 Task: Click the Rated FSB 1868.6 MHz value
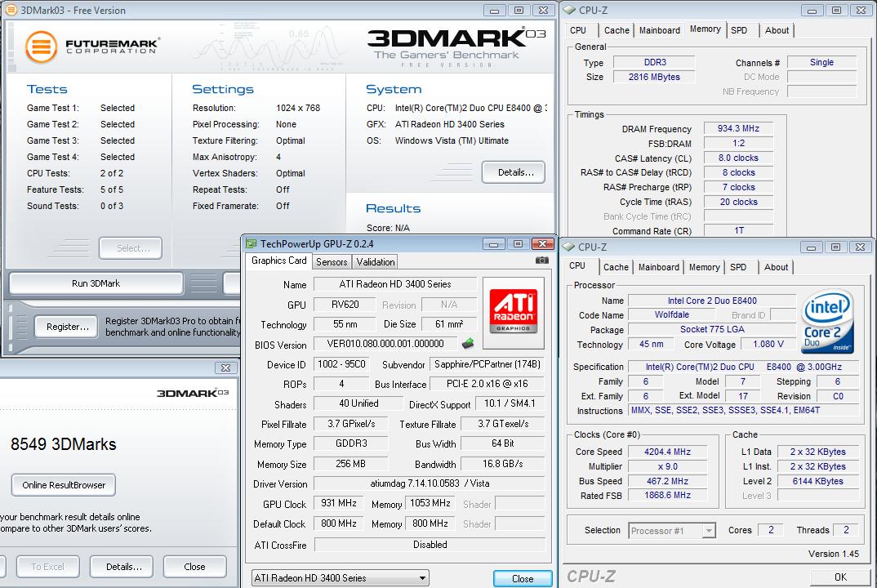667,495
